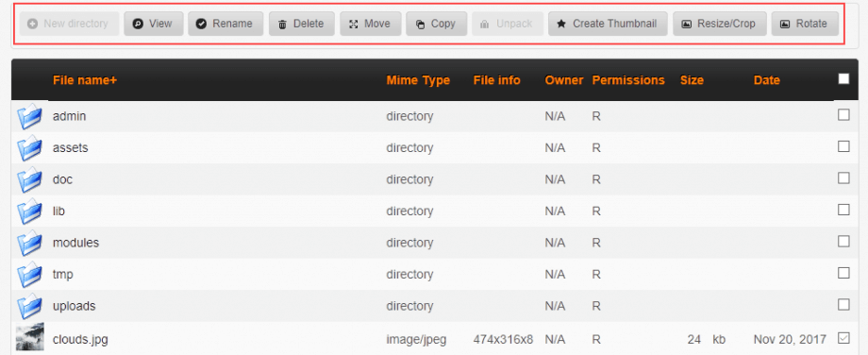Check the doc row checkbox
Viewport: 868px width, 355px height.
point(843,177)
